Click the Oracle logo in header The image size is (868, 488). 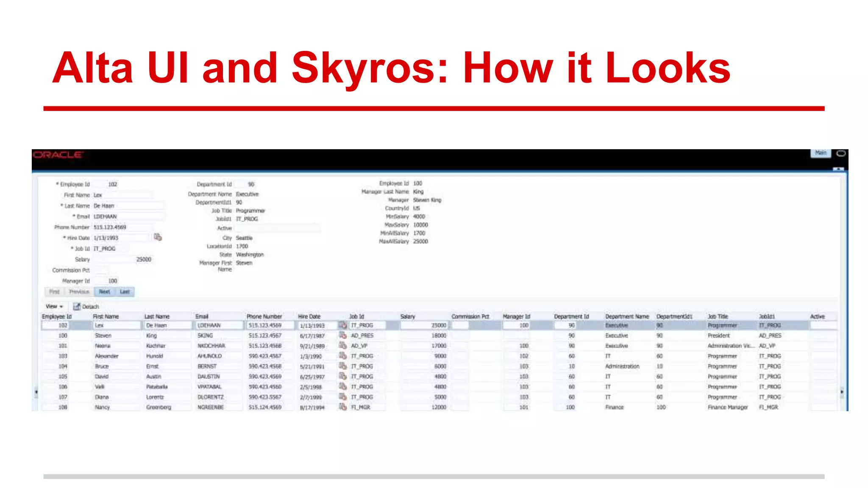58,155
